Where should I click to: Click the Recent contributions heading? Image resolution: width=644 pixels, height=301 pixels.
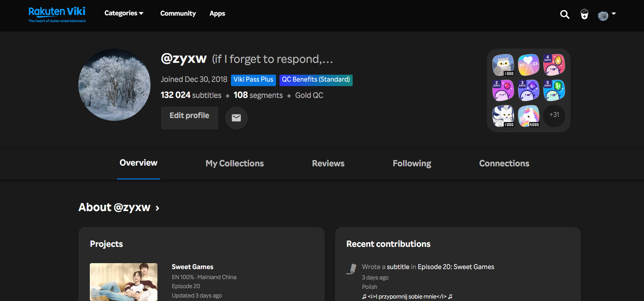[x=388, y=244]
